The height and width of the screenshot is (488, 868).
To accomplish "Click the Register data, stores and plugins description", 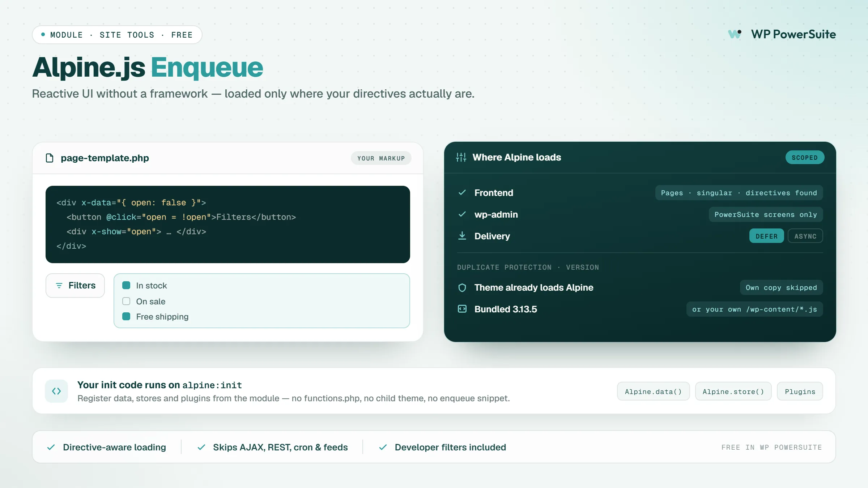I will [294, 398].
